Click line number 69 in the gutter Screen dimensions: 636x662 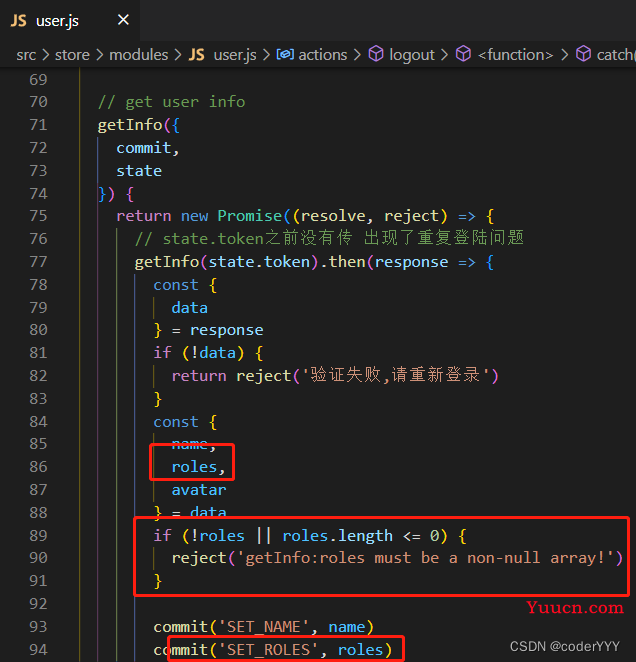(38, 79)
